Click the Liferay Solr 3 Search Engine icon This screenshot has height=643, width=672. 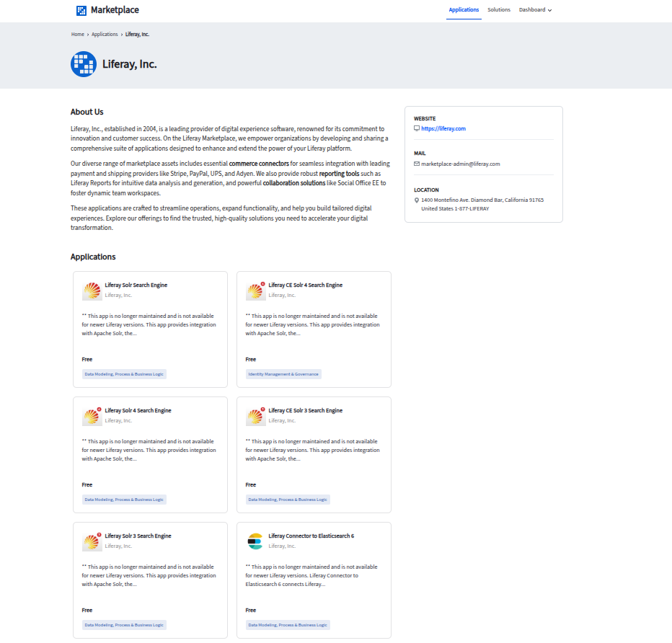tap(92, 541)
